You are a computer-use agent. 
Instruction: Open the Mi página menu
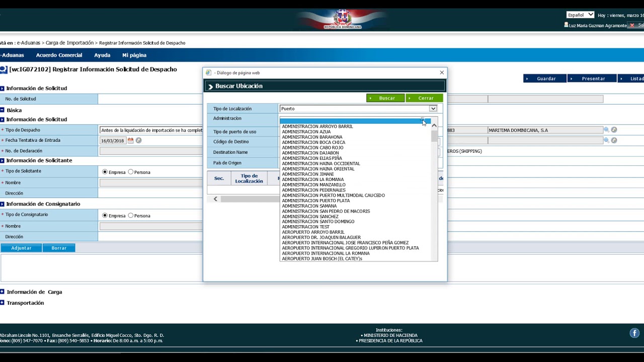134,55
